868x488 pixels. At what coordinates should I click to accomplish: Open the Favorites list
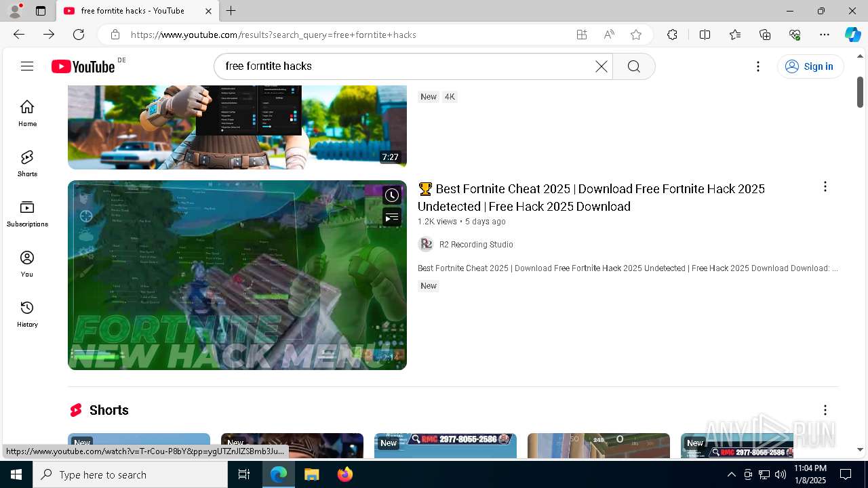735,35
